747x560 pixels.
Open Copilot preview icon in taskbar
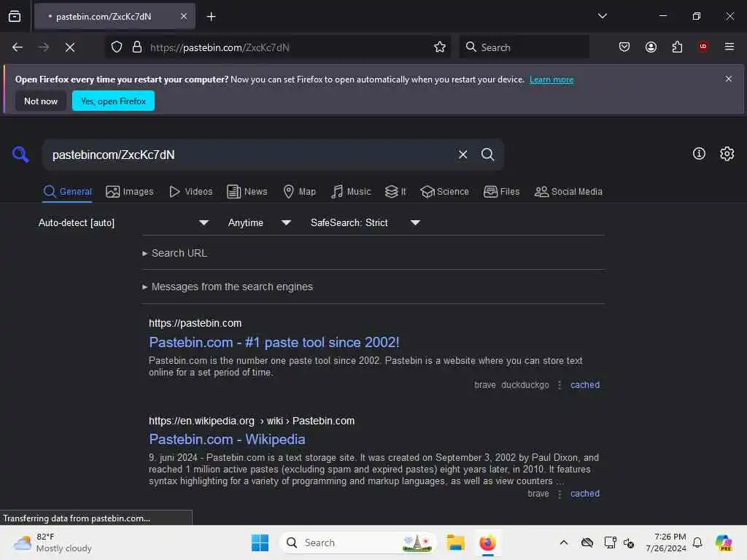pyautogui.click(x=724, y=542)
